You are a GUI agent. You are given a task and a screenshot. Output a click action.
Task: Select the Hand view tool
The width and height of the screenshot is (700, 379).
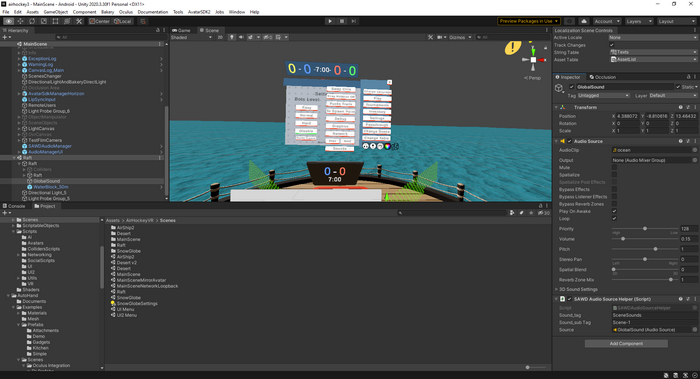pyautogui.click(x=8, y=21)
